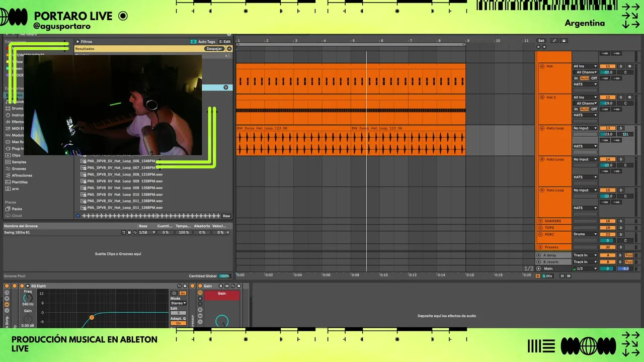Open save preset icon on EQ Eight
Viewport: 644px width, 362px height.
(x=185, y=286)
